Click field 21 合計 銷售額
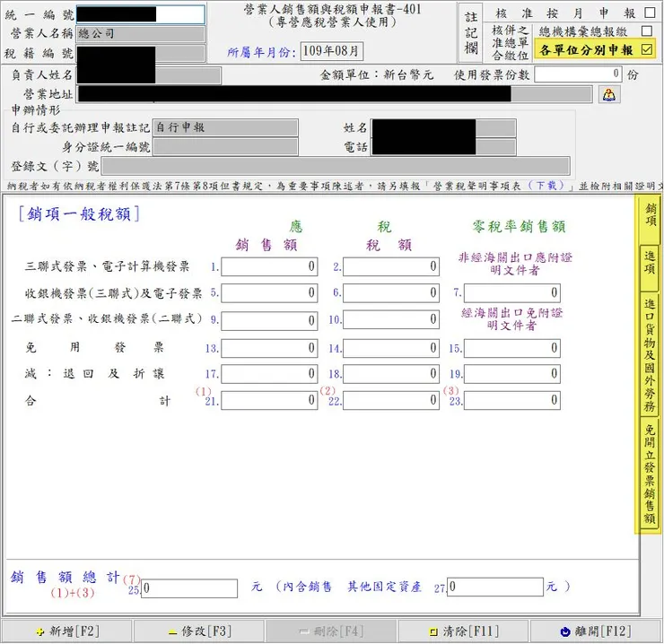 (x=269, y=401)
